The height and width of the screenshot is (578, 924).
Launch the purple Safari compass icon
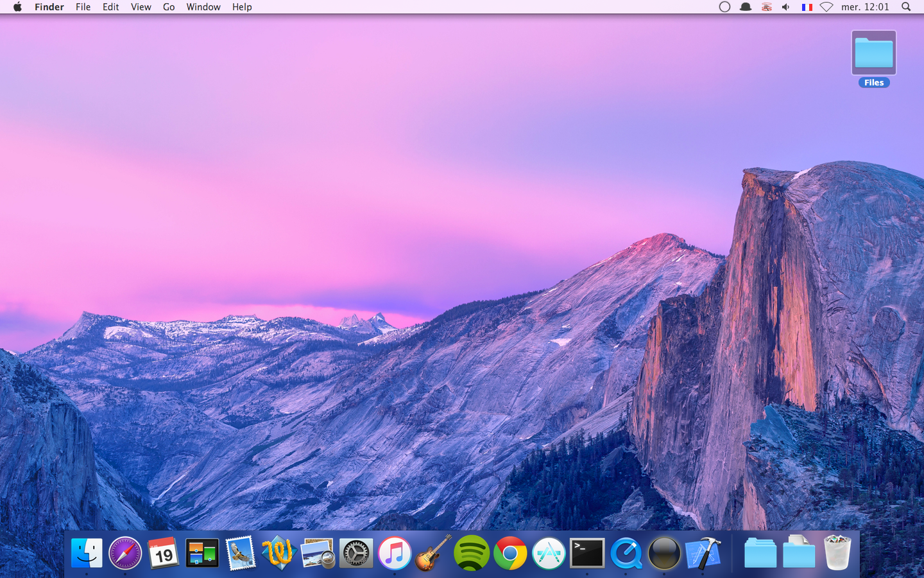tap(125, 553)
